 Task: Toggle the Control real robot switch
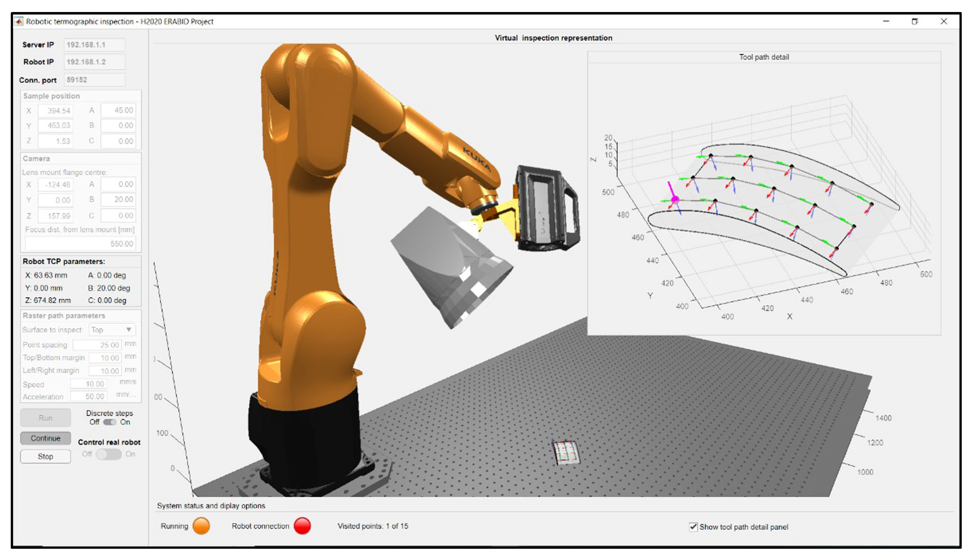click(x=109, y=454)
